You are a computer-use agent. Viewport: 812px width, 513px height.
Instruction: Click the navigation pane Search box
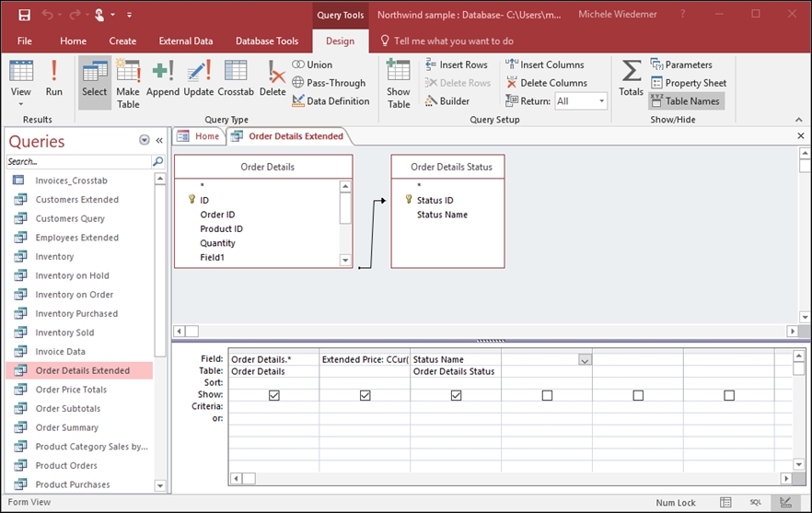[x=79, y=162]
